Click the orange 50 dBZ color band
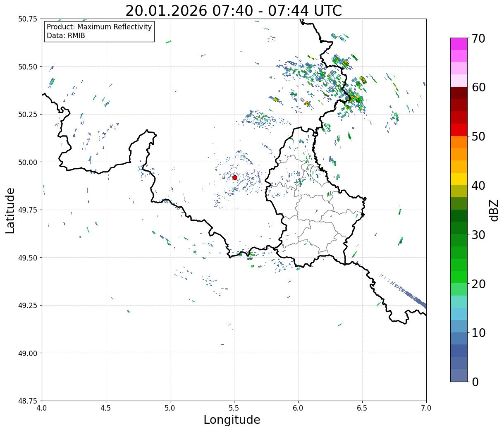 click(x=459, y=142)
